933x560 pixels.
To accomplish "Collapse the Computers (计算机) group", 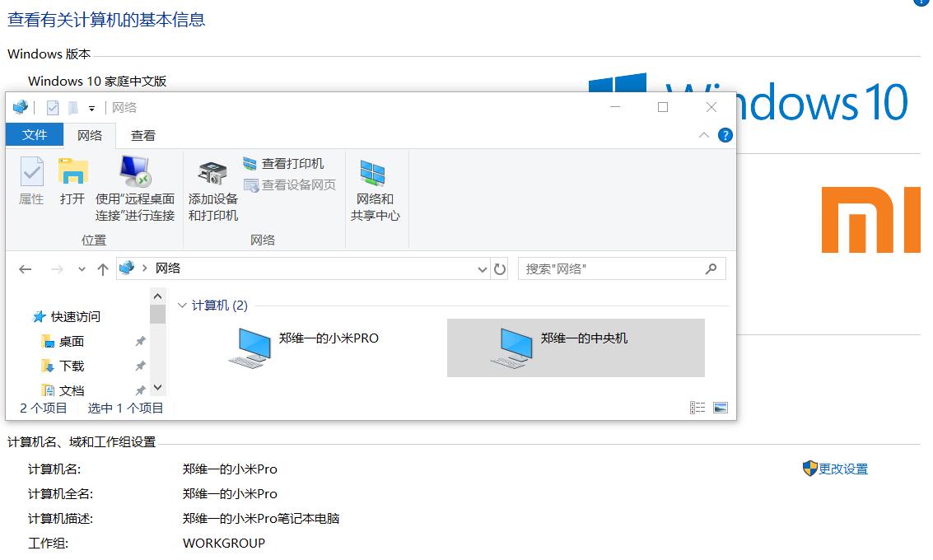I will click(x=182, y=306).
